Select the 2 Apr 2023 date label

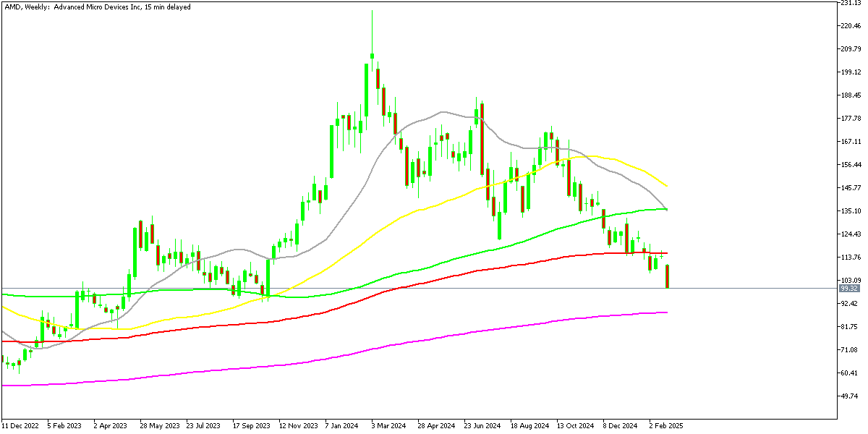pyautogui.click(x=111, y=426)
